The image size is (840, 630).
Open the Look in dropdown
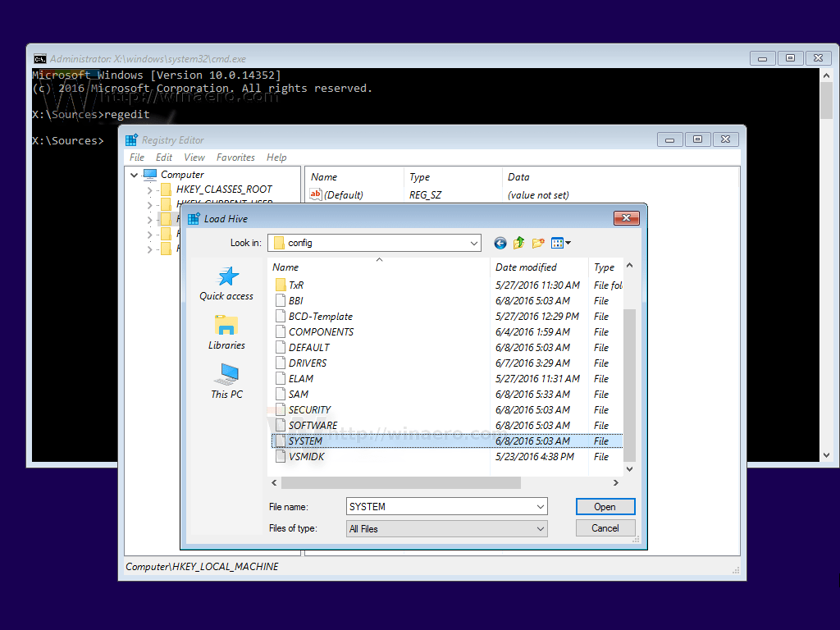point(474,243)
